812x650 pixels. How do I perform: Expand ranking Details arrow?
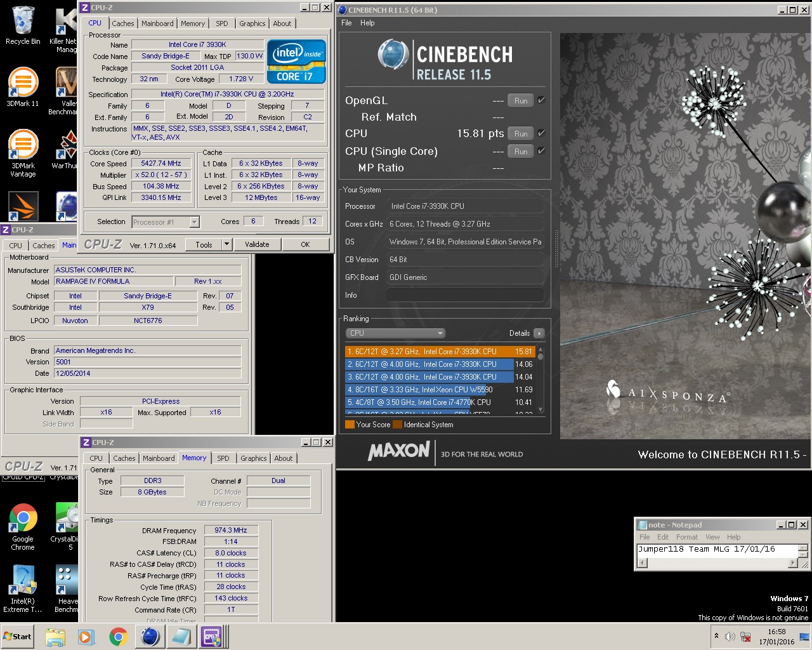[539, 333]
